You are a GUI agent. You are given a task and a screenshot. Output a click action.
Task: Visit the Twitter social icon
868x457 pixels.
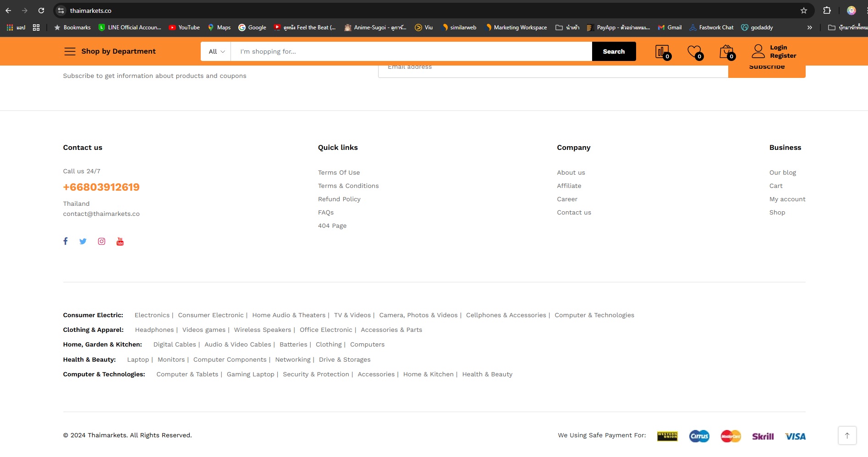pyautogui.click(x=83, y=241)
